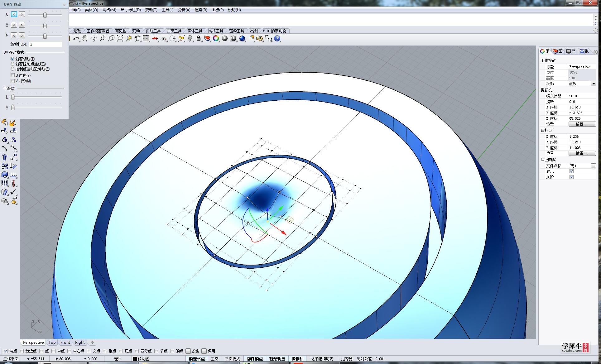601x364 pixels.
Task: Click the 镜头焦距 value field
Action: (x=582, y=96)
